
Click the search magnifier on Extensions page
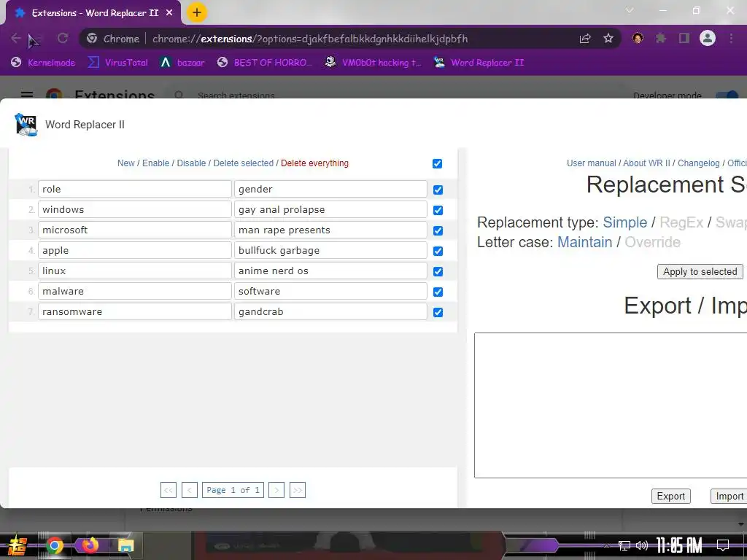(x=179, y=96)
